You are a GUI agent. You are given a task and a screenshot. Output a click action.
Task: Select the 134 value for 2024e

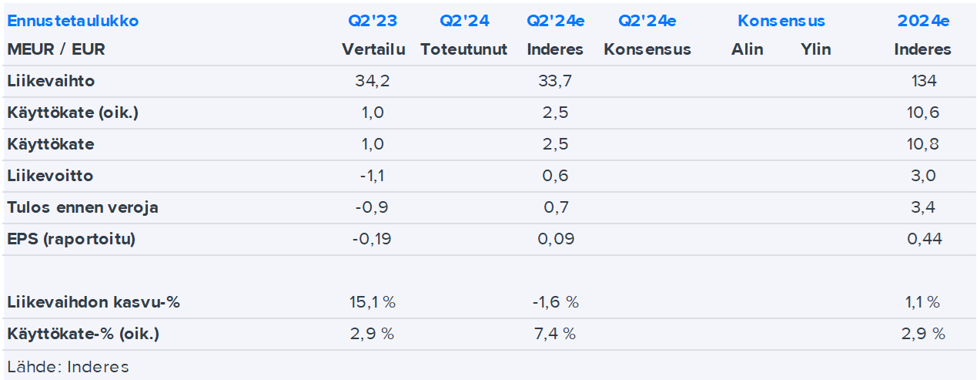click(x=923, y=81)
